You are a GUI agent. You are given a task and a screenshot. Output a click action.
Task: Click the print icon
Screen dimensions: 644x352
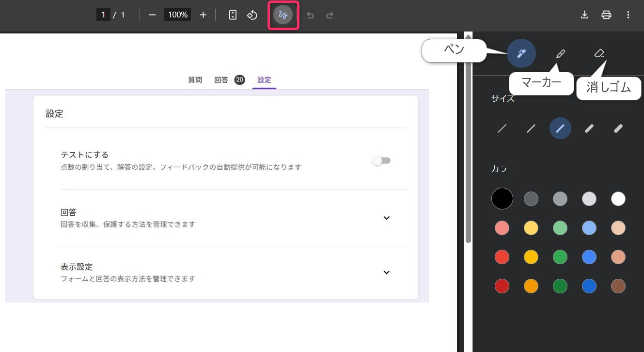coord(606,15)
